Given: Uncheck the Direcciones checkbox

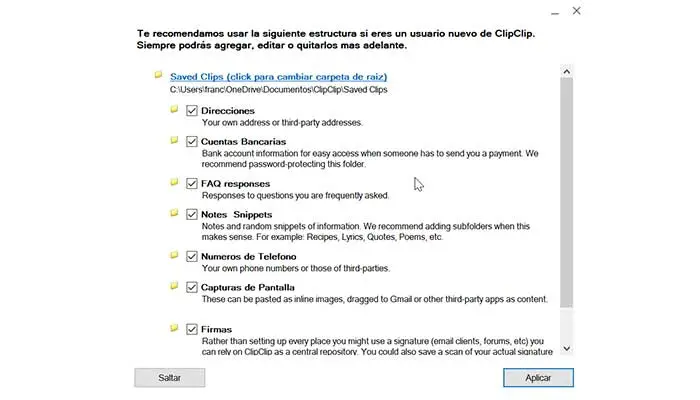Looking at the screenshot, I should click(x=192, y=110).
